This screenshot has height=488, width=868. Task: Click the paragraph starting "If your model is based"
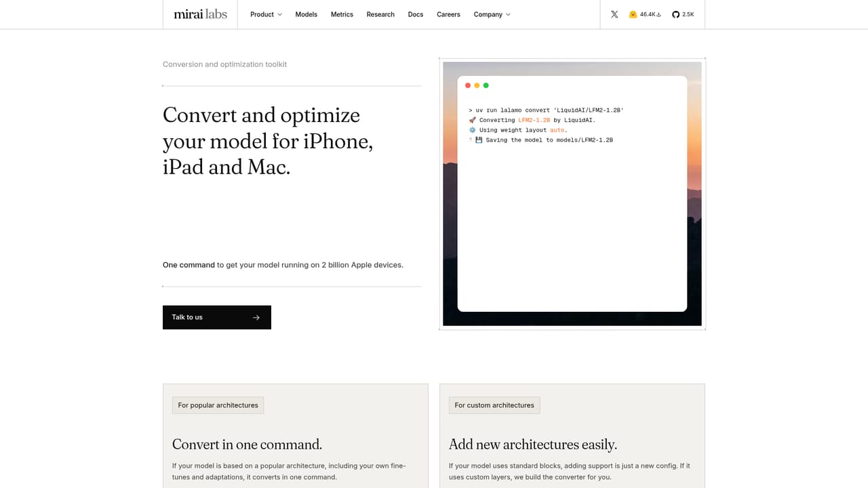(289, 472)
